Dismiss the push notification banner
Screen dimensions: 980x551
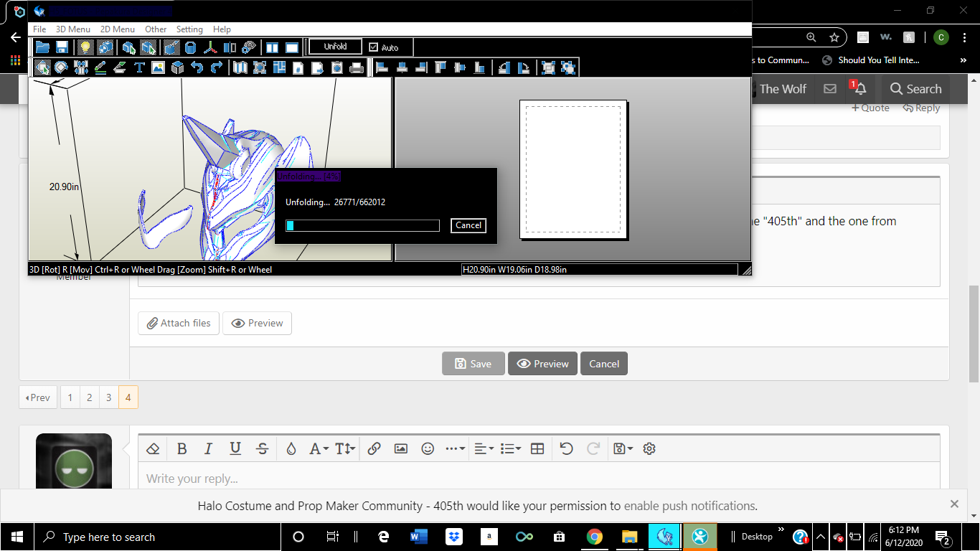954,504
